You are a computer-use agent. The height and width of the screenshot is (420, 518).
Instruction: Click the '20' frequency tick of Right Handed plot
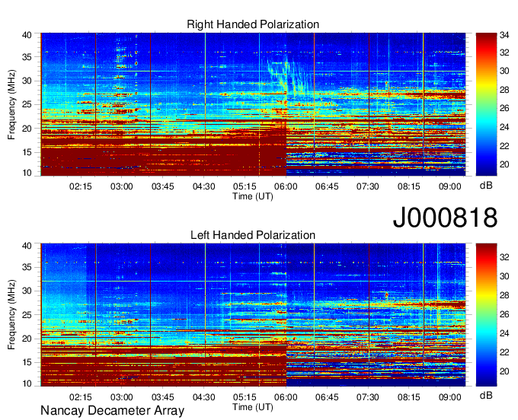coord(27,129)
